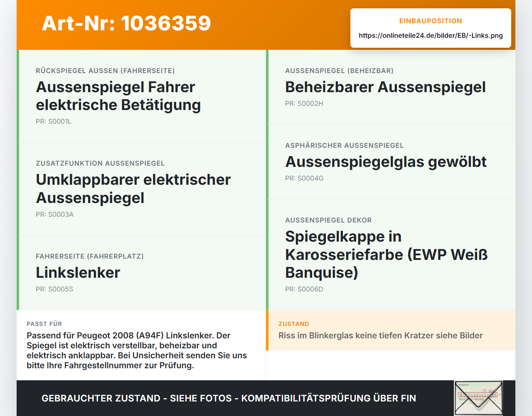The image size is (532, 416).
Task: Click PR code S0004G
Action: click(304, 178)
